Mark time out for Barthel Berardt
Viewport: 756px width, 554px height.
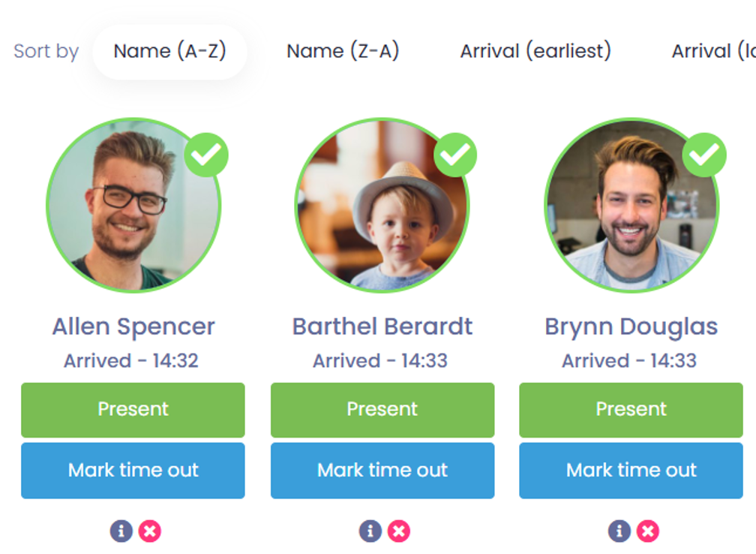tap(382, 471)
